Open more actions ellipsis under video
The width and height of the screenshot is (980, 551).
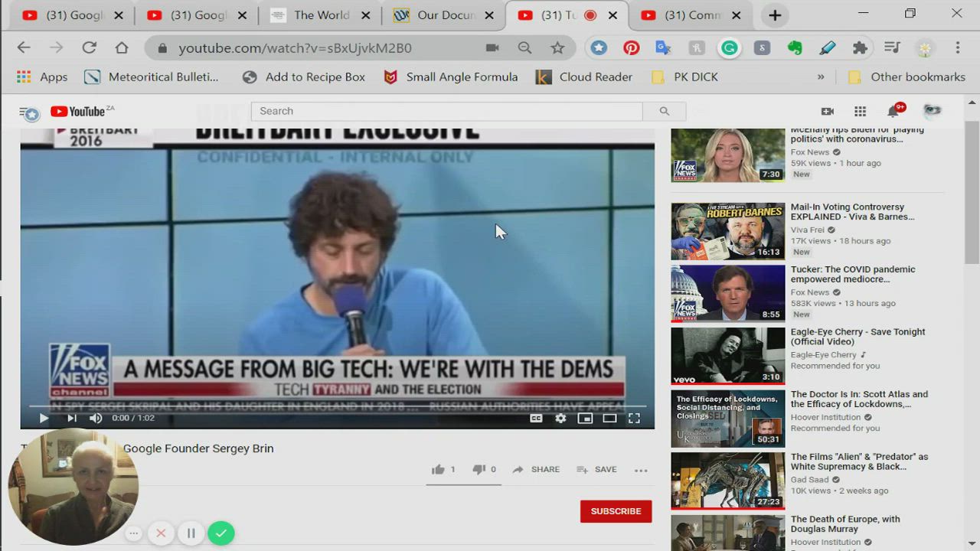[641, 470]
